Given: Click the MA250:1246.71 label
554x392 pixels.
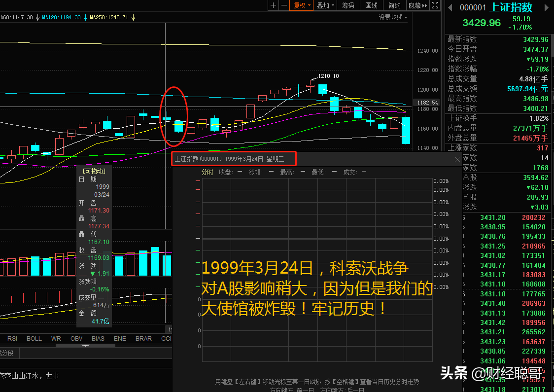Looking at the screenshot, I should coord(109,17).
